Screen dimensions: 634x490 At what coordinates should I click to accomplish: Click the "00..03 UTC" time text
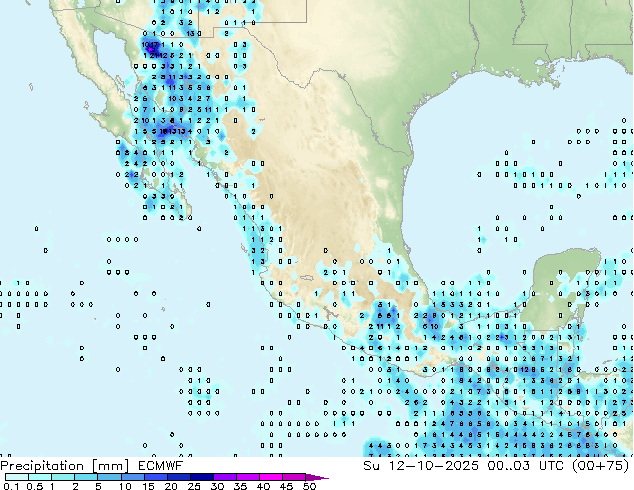(x=525, y=466)
